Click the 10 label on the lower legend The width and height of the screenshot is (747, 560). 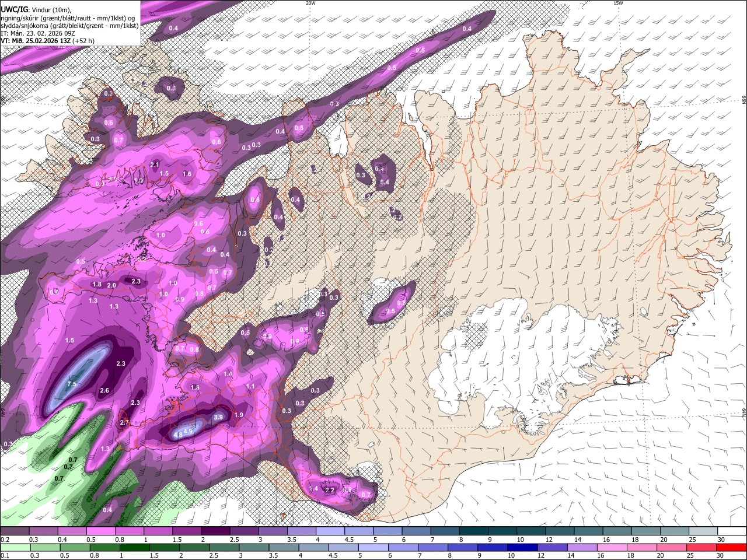coord(511,555)
